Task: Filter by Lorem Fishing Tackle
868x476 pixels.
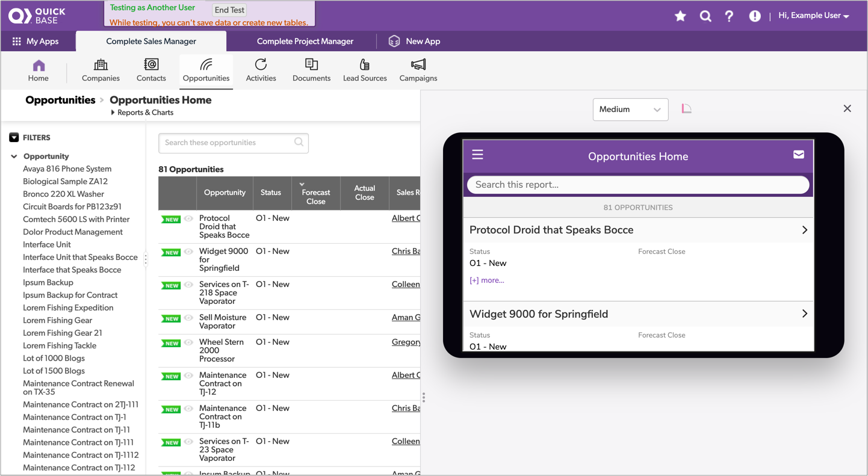Action: [60, 346]
